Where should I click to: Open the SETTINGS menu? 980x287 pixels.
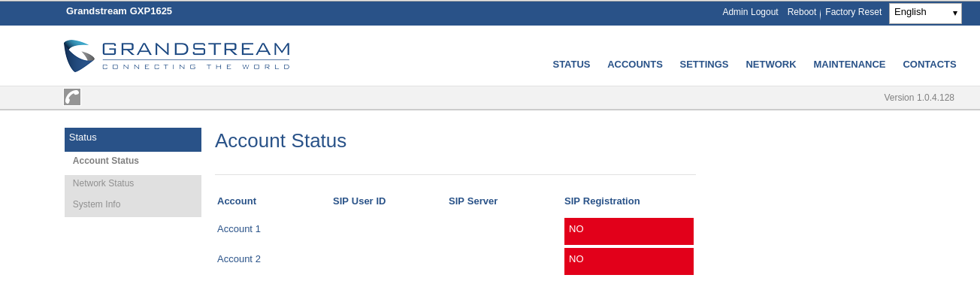[704, 65]
